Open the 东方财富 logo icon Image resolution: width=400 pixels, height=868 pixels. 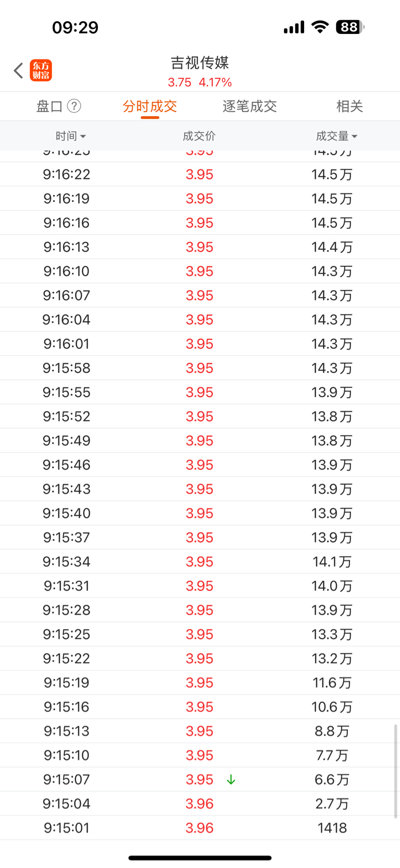[x=41, y=70]
